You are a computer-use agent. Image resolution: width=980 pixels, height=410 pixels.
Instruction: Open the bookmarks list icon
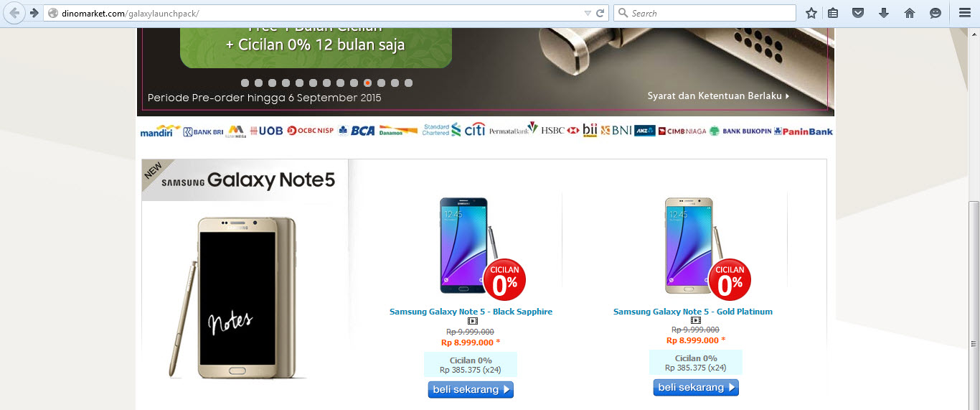tap(833, 13)
